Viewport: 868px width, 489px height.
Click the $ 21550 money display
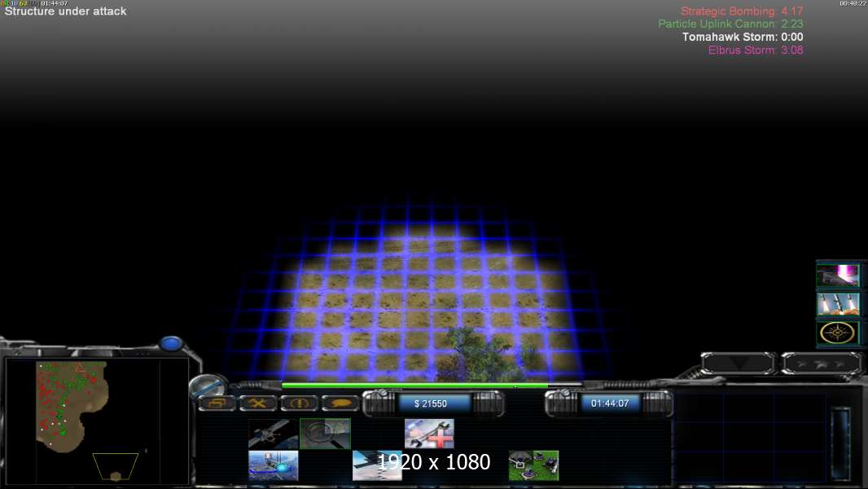pyautogui.click(x=431, y=403)
